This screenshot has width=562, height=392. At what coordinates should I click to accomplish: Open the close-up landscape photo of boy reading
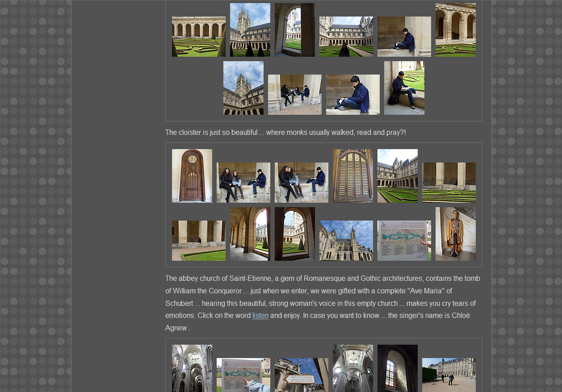click(352, 94)
